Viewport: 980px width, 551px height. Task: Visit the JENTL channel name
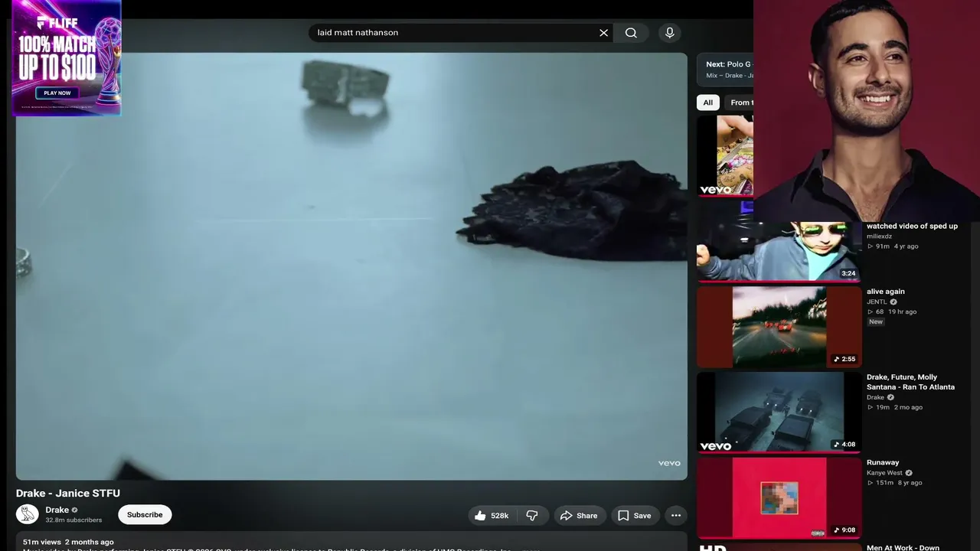point(877,302)
